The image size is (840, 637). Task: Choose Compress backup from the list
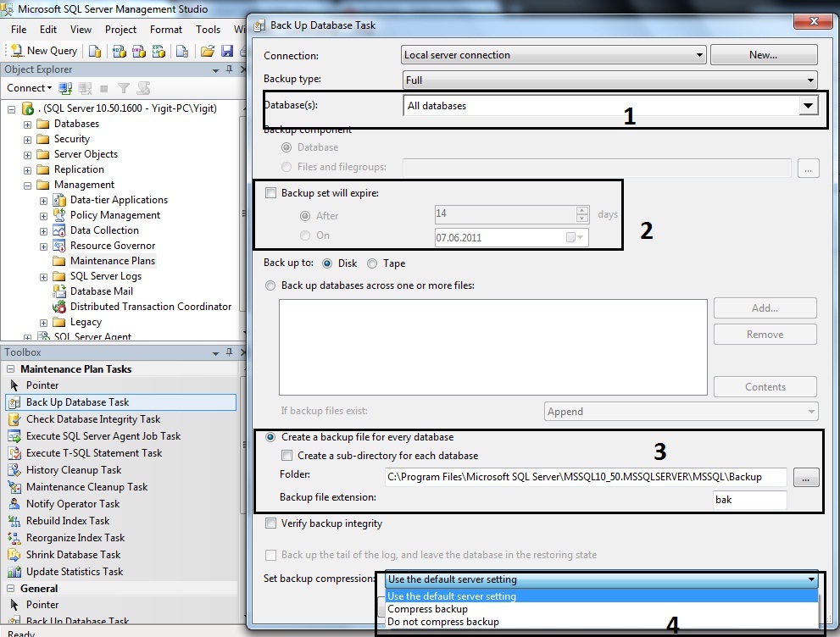click(x=427, y=609)
